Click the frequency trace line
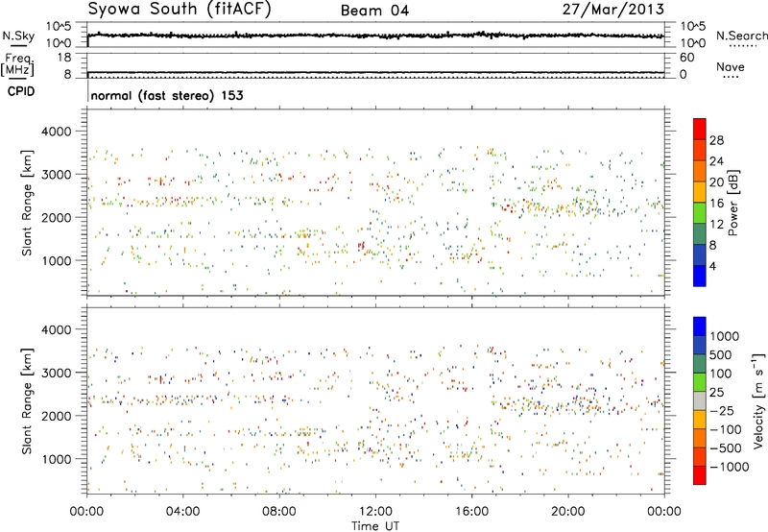The width and height of the screenshot is (768, 532). (x=375, y=72)
